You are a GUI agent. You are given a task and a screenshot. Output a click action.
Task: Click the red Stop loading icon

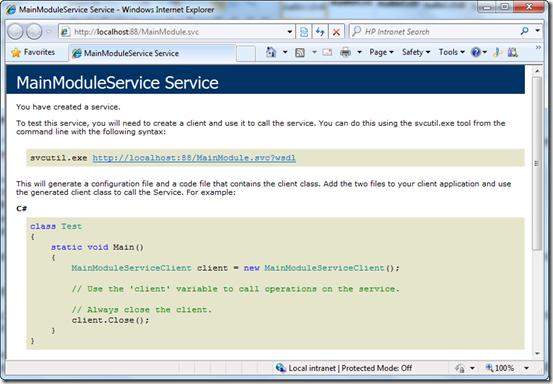(x=336, y=32)
